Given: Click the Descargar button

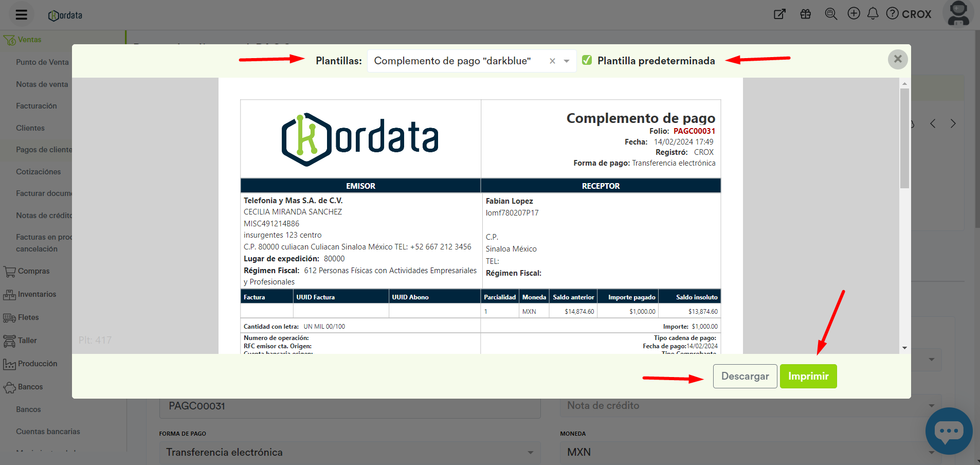Looking at the screenshot, I should pyautogui.click(x=745, y=376).
